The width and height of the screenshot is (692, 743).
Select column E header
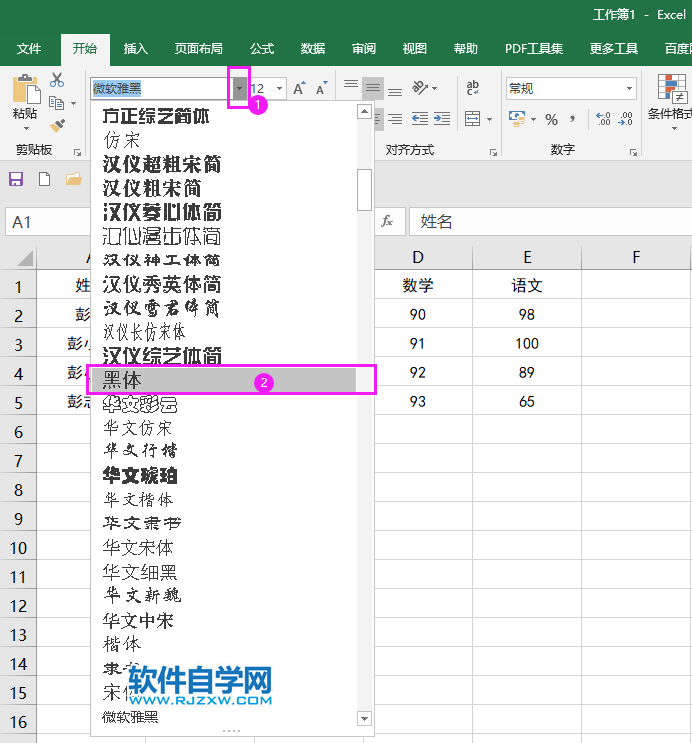point(527,258)
